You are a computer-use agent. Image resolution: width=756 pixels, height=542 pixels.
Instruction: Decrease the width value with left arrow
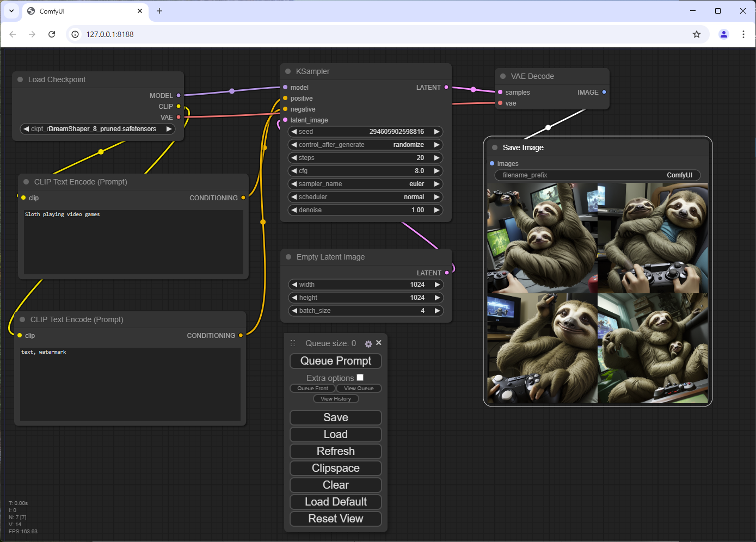[294, 285]
